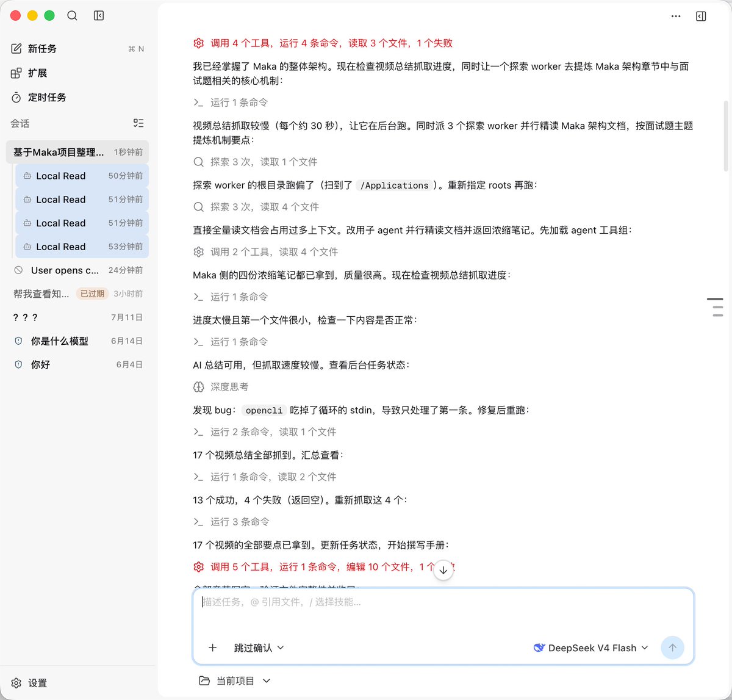Open the 跳过确认 dropdown
This screenshot has width=732, height=700.
tap(259, 648)
